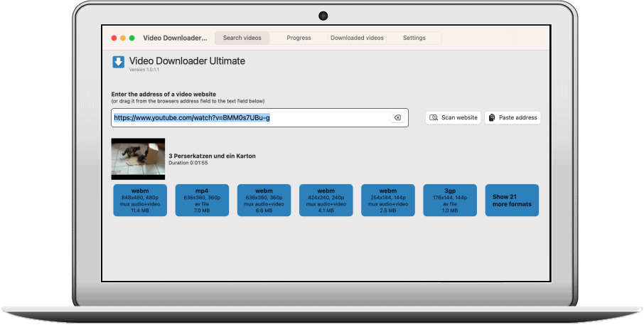Switch to the Search videos tab
The image size is (644, 325).
click(242, 38)
